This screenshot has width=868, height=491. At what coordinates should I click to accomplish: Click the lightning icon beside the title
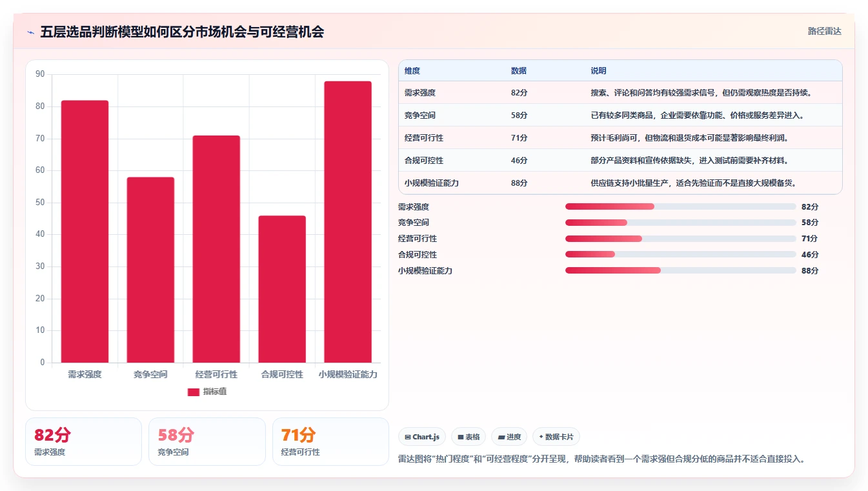[x=31, y=32]
